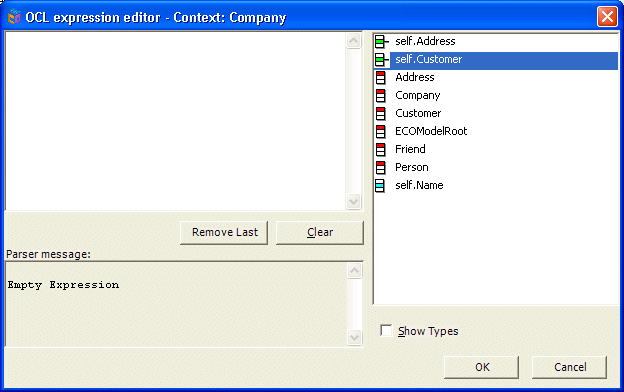Screen dimensions: 624x392
Task: Click the Clear button
Action: pos(320,233)
